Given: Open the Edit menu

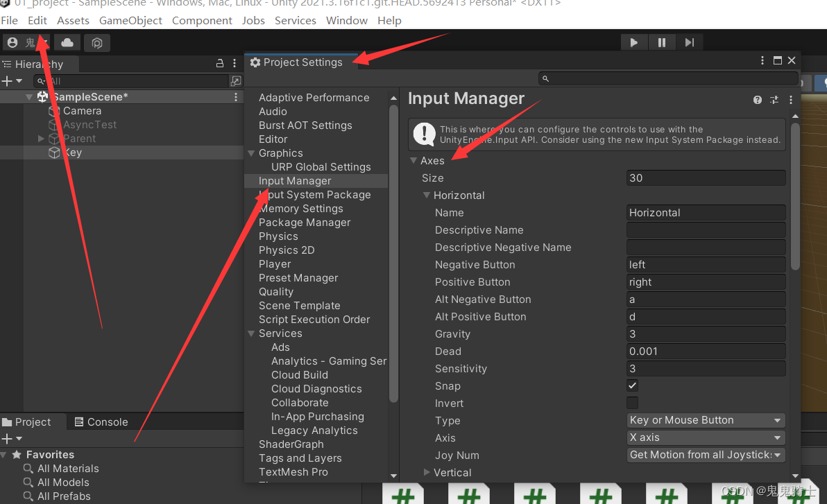Looking at the screenshot, I should (37, 21).
